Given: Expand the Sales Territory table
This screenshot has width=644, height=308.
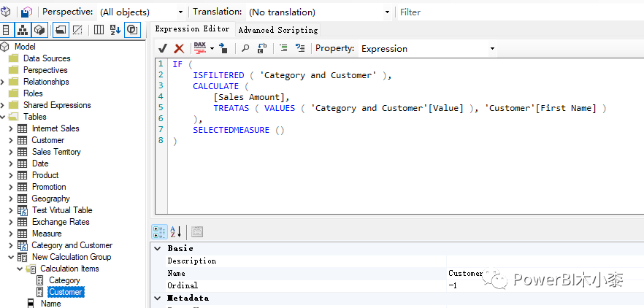Looking at the screenshot, I should click(x=11, y=152).
